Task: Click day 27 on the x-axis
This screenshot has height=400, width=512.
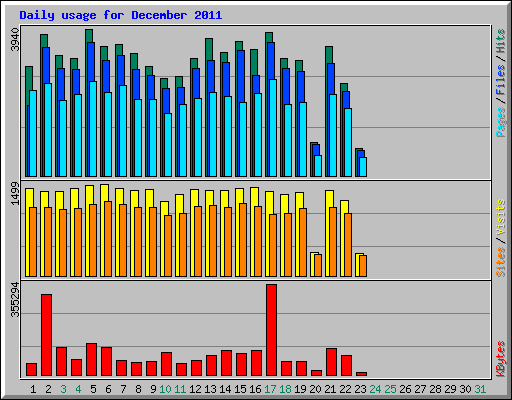Action: (420, 389)
